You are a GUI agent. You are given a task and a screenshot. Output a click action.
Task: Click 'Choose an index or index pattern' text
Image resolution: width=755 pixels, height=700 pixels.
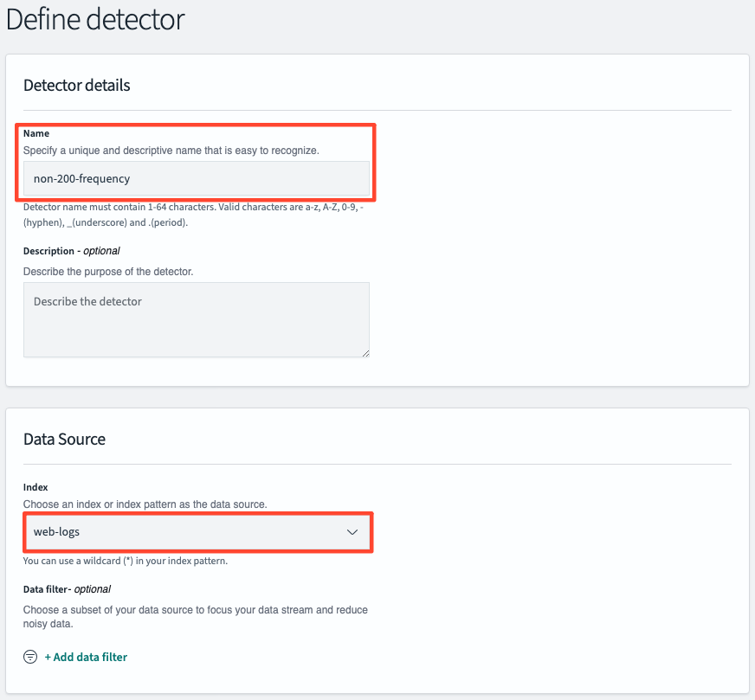click(x=145, y=504)
